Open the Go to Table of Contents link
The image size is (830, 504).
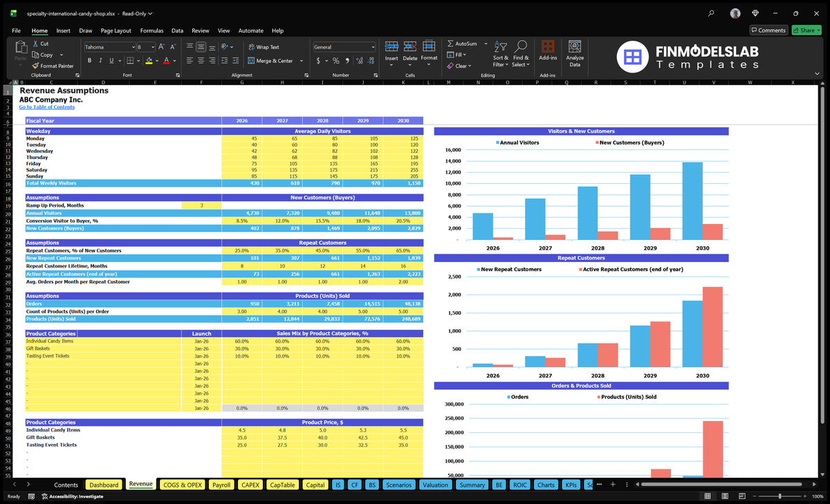[47, 107]
